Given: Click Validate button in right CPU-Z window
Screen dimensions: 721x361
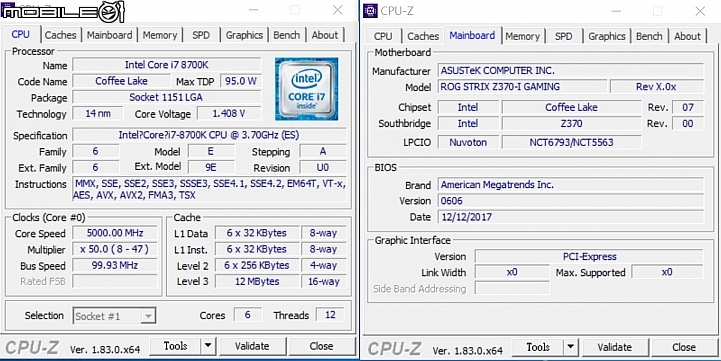Looking at the screenshot, I should [615, 347].
